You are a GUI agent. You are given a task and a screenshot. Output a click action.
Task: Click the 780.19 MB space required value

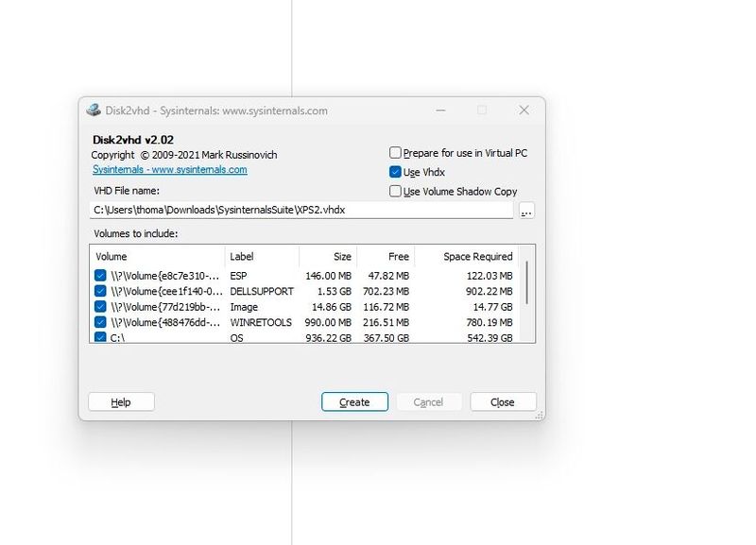[489, 322]
